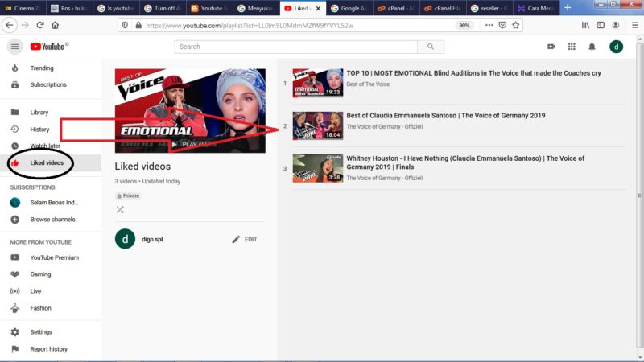
Task: Open Report history
Action: click(x=51, y=349)
